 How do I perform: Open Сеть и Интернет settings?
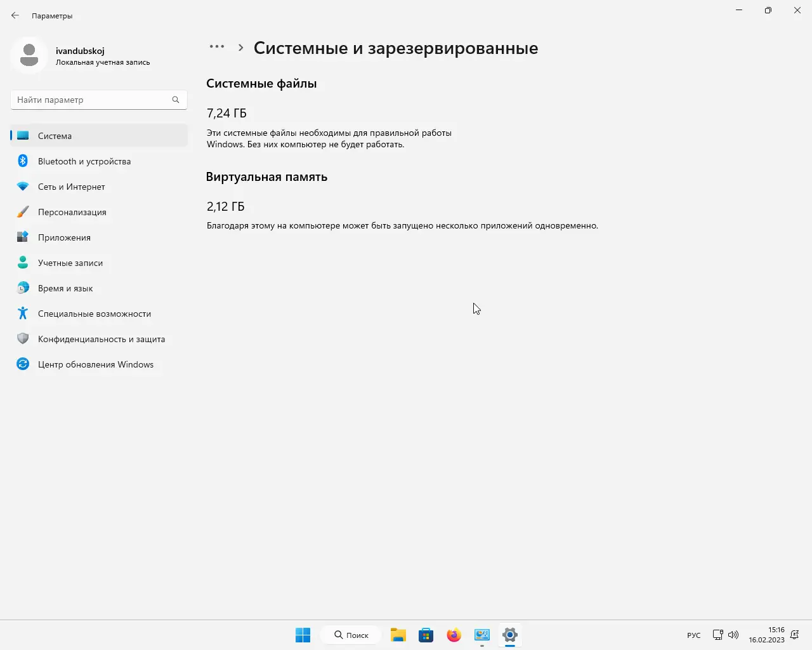click(x=71, y=187)
